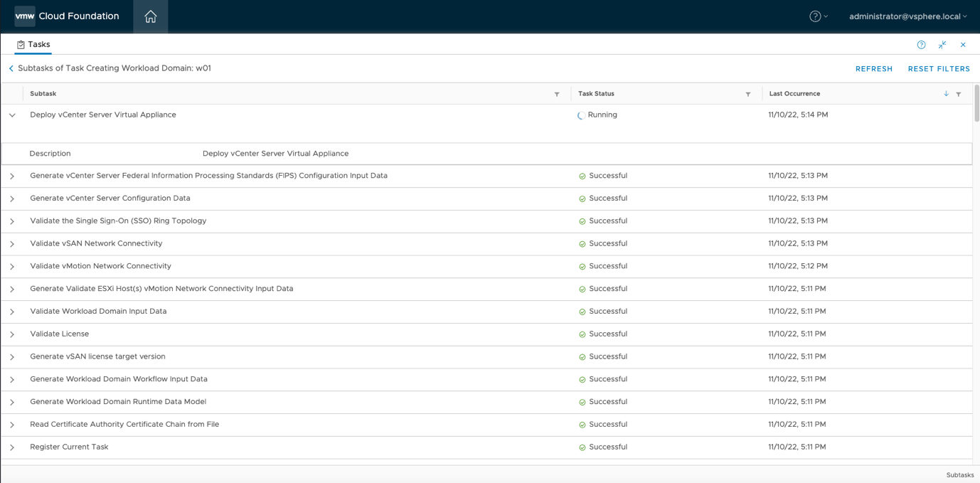This screenshot has width=980, height=483.
Task: Minimize the Tasks panel with the collapse icon
Action: pos(942,45)
